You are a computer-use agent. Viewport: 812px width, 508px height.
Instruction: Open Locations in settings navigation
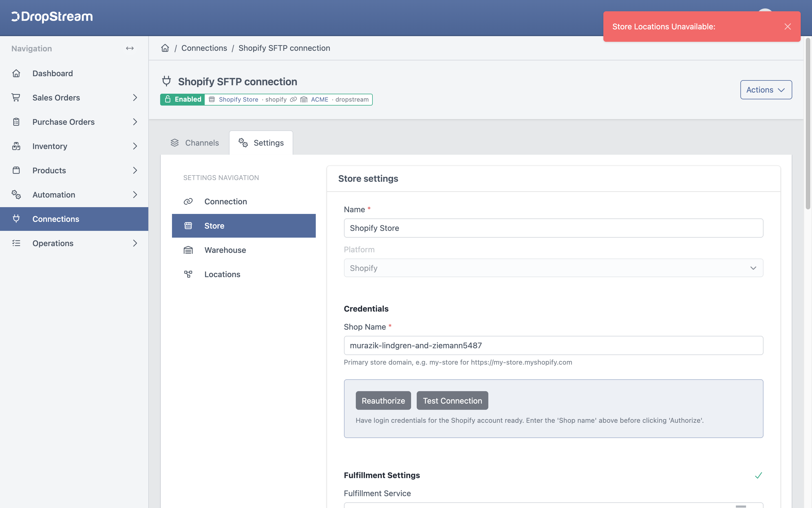pos(244,274)
